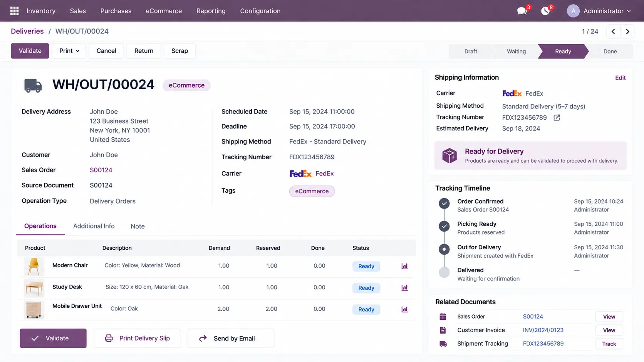Click the top Validate button

tap(30, 51)
